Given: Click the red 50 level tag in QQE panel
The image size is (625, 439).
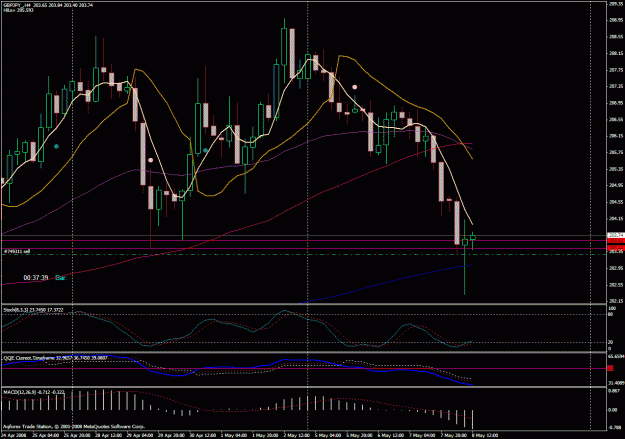Looking at the screenshot, I should coord(610,368).
